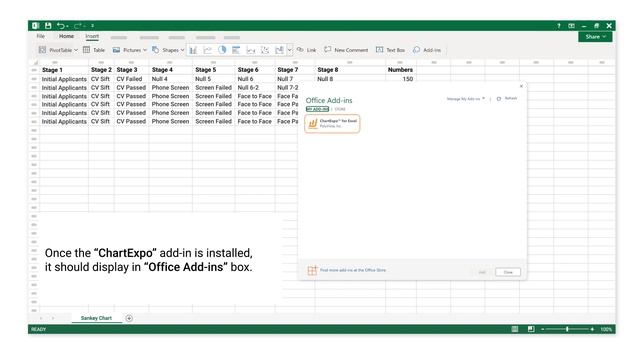640x360 pixels.
Task: Open the Help question mark icon
Action: click(559, 26)
